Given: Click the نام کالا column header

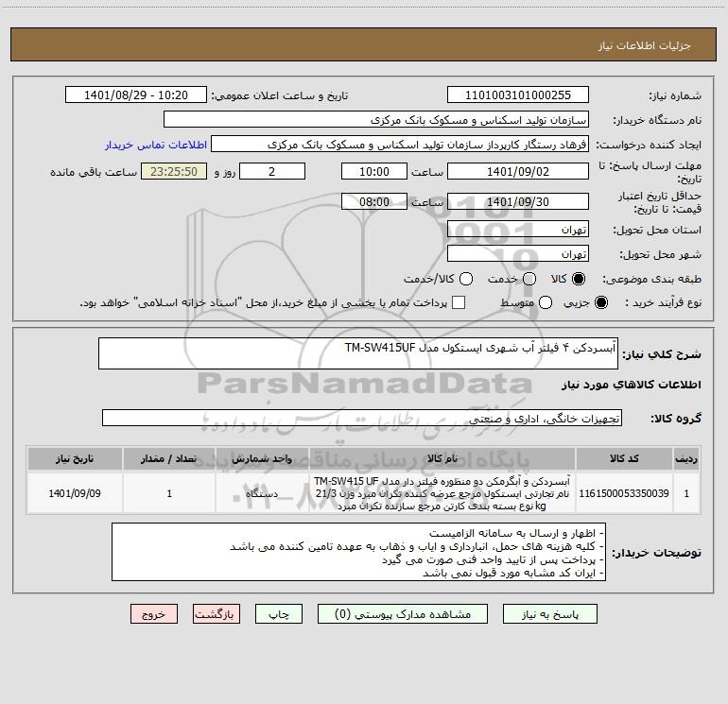Looking at the screenshot, I should pyautogui.click(x=442, y=459).
